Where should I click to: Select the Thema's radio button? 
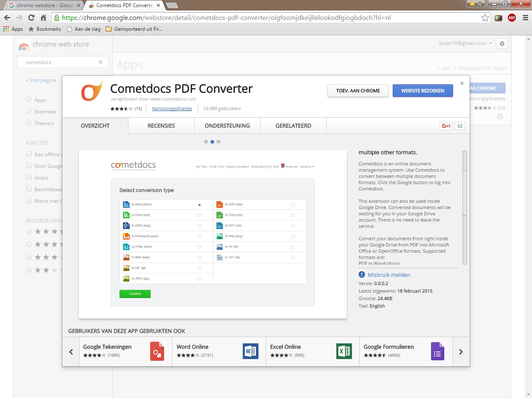coord(29,123)
